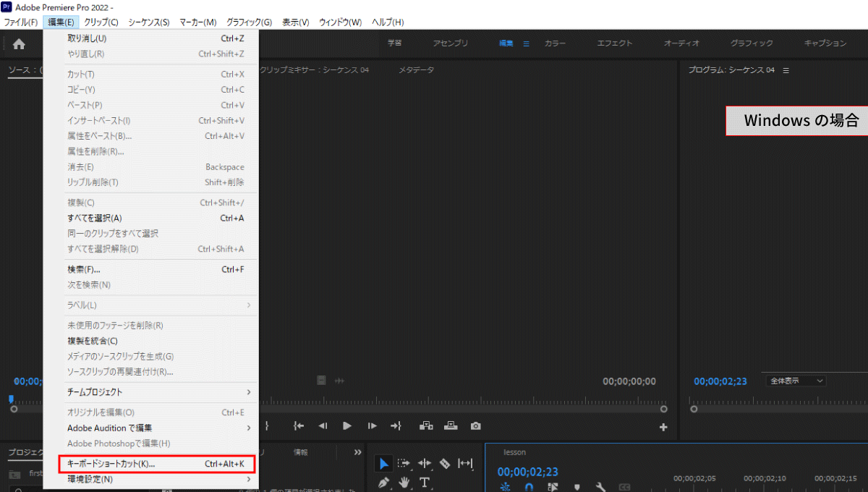868x492 pixels.
Task: Open the ヘルプ menu
Action: click(x=388, y=22)
